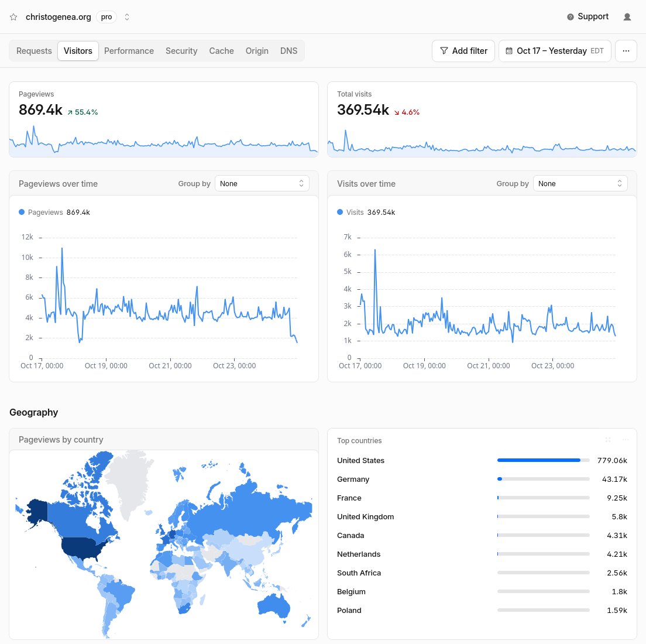This screenshot has height=644, width=646.
Task: Grab the Top countries drag handle icon
Action: (608, 440)
